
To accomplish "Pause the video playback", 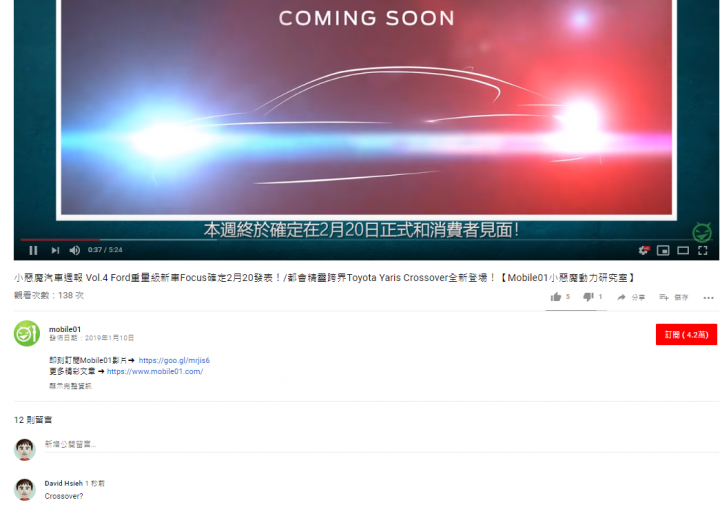I will click(x=33, y=250).
